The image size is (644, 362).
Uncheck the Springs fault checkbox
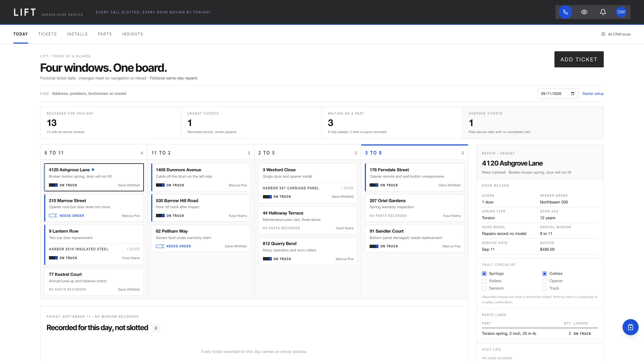484,274
